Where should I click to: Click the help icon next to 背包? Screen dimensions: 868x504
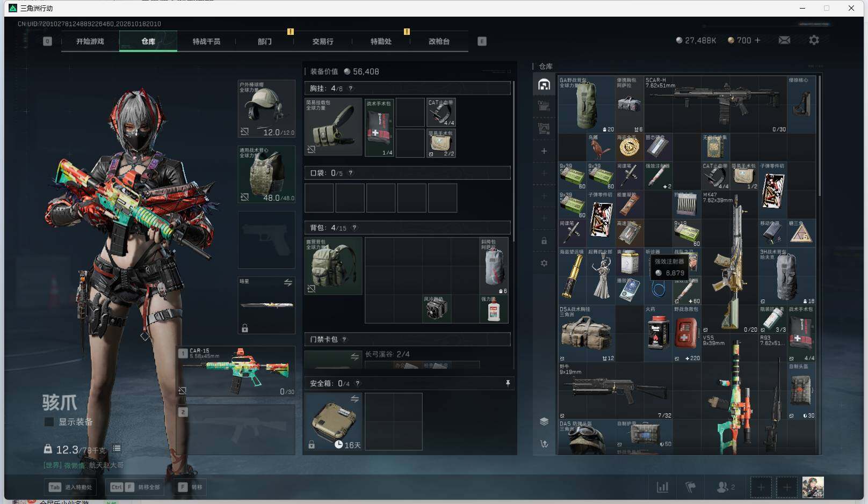(x=355, y=228)
